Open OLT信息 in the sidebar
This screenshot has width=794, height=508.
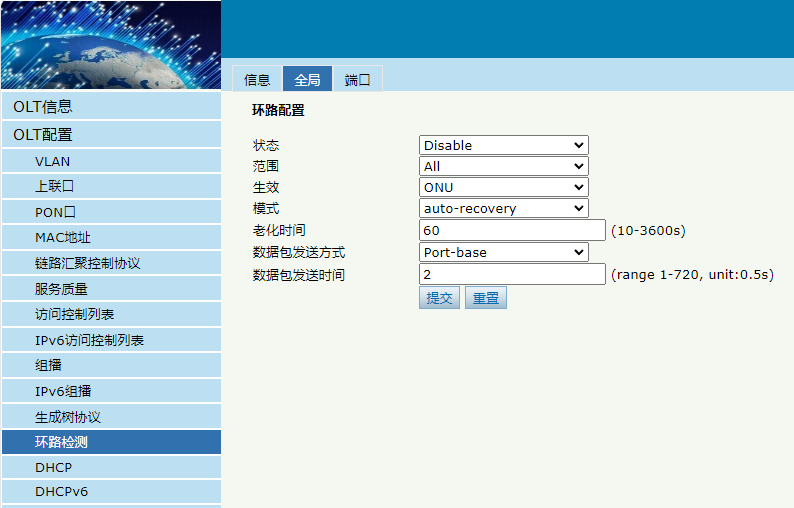tap(111, 106)
